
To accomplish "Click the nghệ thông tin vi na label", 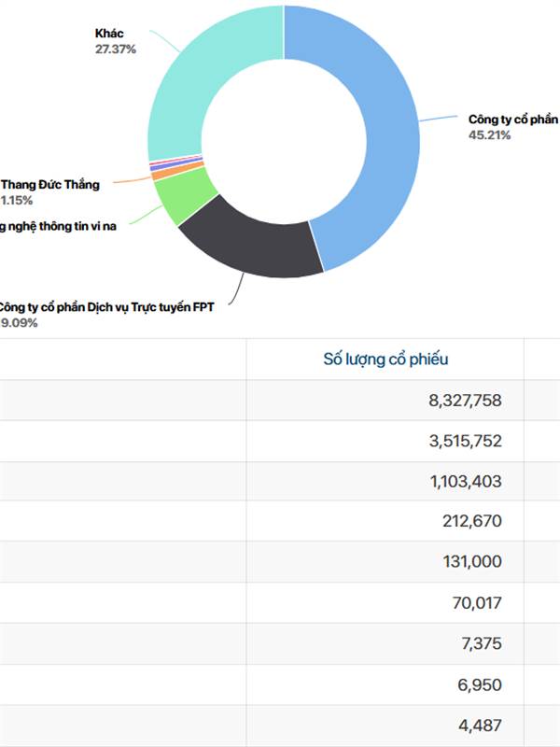I will (59, 227).
